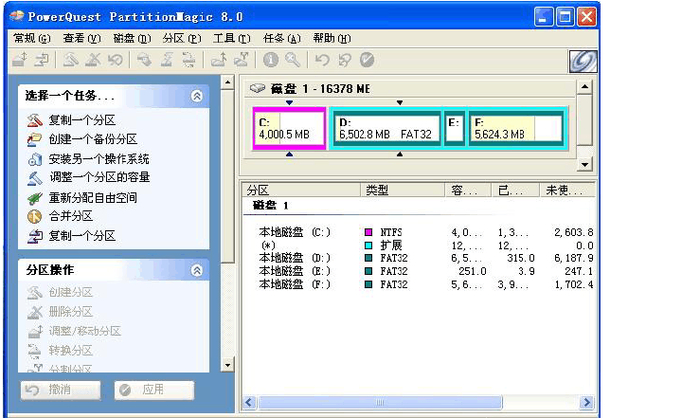Click the disk drive icon beside 磁盘 1 - 16378 MB
This screenshot has width=682, height=418.
pos(257,88)
